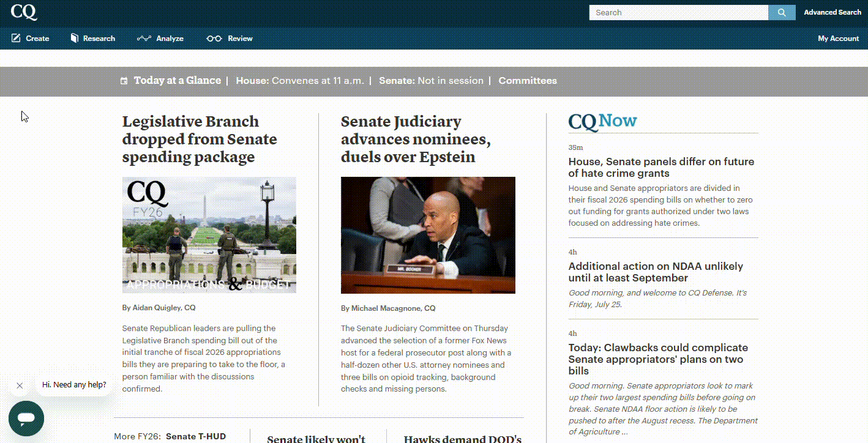
Task: Click the House: Convenes at 11 a.m. link
Action: (x=300, y=80)
